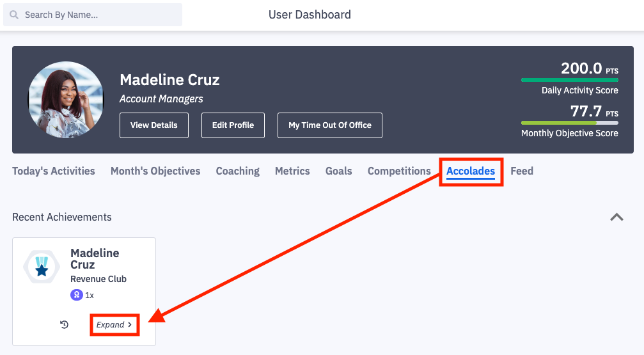Go to the Coaching tab
644x355 pixels.
[238, 171]
